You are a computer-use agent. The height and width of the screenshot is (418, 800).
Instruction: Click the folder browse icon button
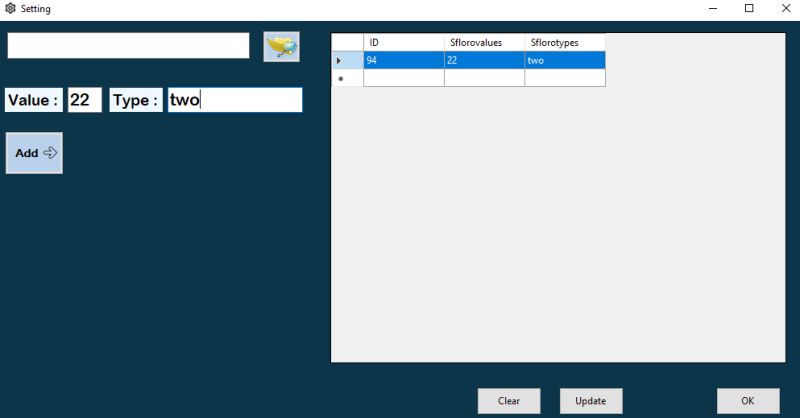(281, 46)
